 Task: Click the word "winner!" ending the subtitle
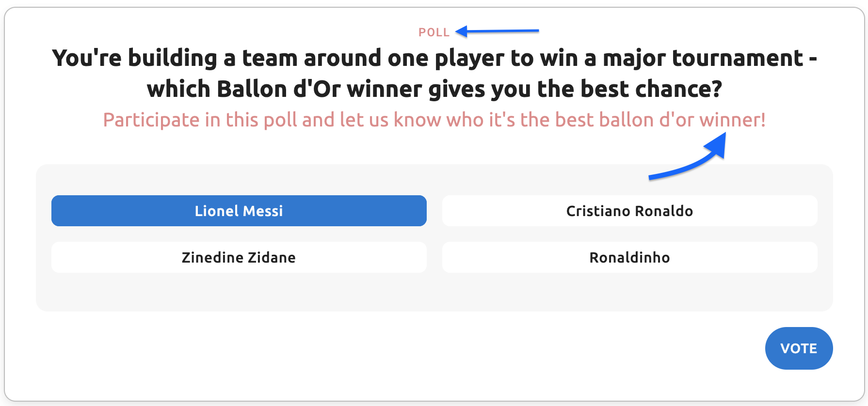click(732, 120)
